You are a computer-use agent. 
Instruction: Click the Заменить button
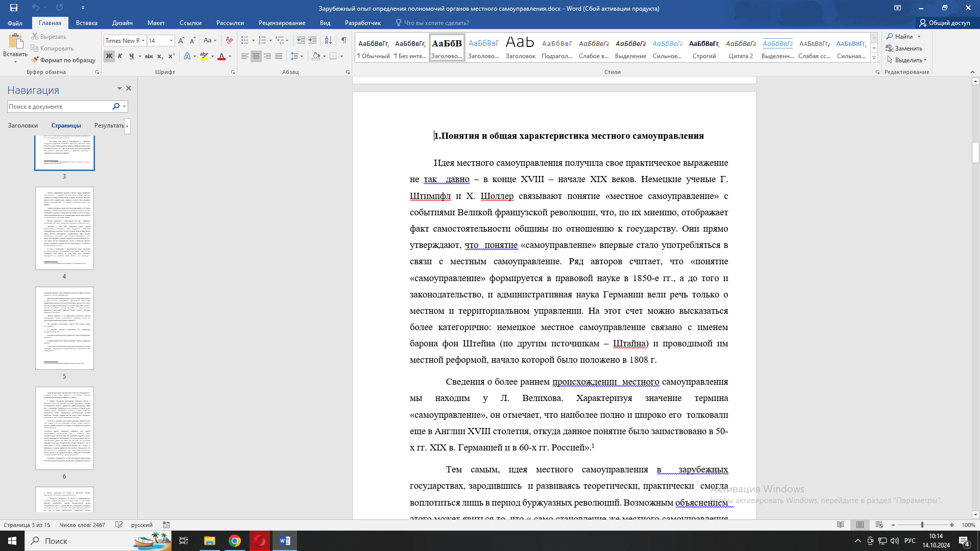(904, 48)
